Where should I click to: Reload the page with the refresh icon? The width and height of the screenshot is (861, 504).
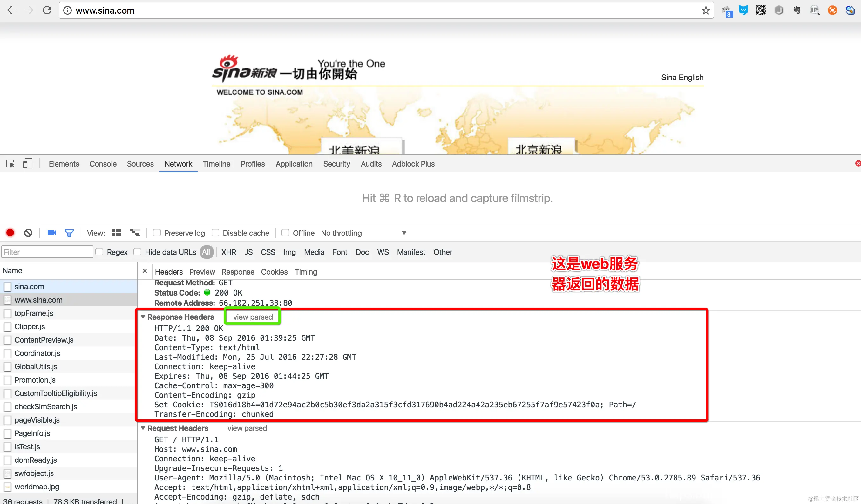[47, 10]
